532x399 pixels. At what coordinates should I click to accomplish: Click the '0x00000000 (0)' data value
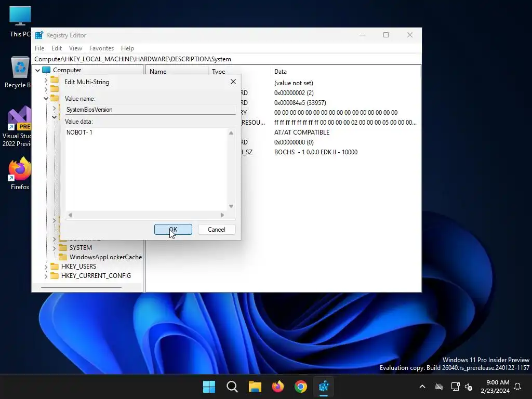coord(294,142)
